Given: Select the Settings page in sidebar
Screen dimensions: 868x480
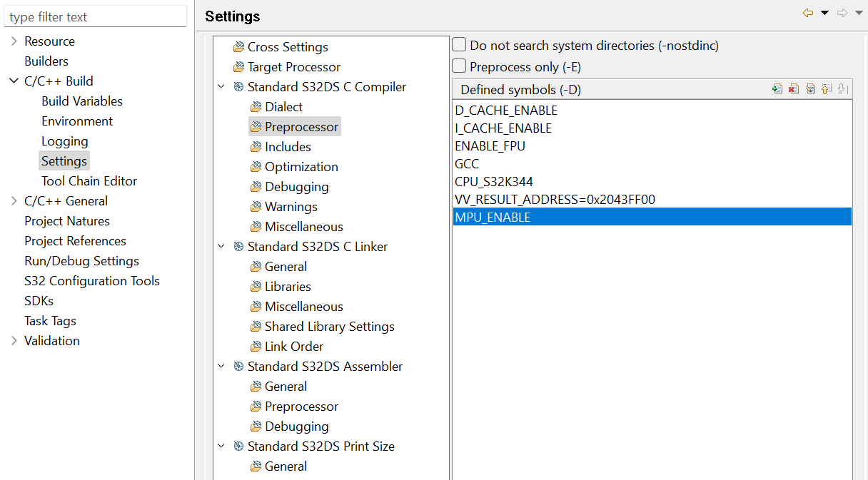Looking at the screenshot, I should 64,161.
